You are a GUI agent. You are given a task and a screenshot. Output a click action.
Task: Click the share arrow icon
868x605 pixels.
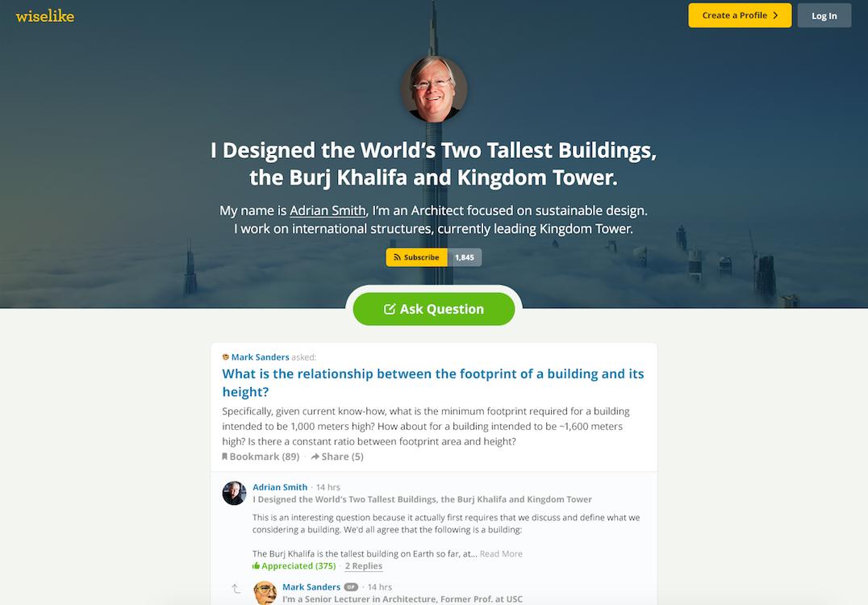tap(315, 457)
